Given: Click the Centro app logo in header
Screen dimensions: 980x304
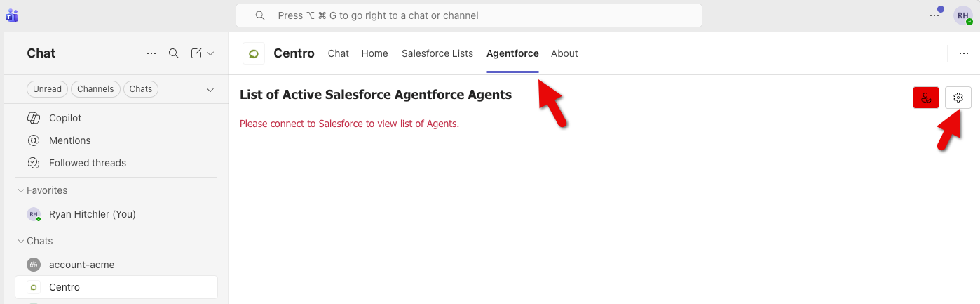Looking at the screenshot, I should (254, 53).
